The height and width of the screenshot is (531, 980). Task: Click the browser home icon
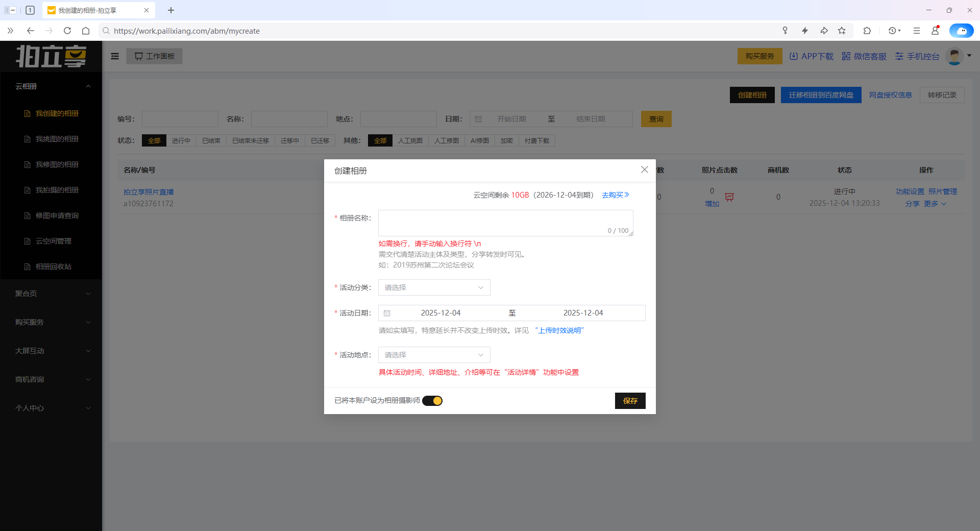(86, 31)
